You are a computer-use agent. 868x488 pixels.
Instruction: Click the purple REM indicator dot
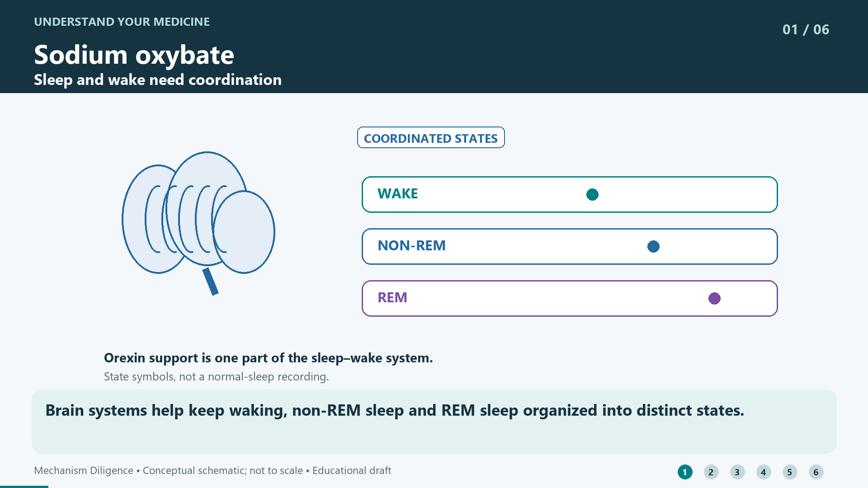coord(714,299)
